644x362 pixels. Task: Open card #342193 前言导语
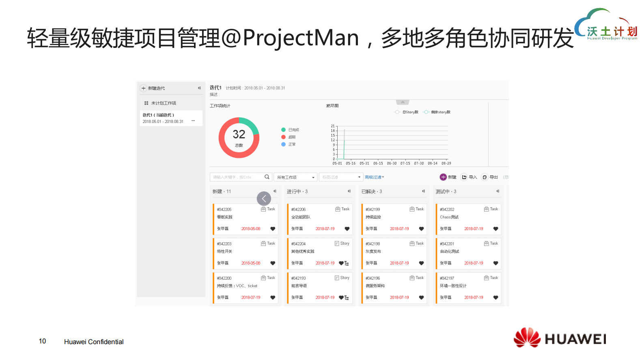(319, 288)
